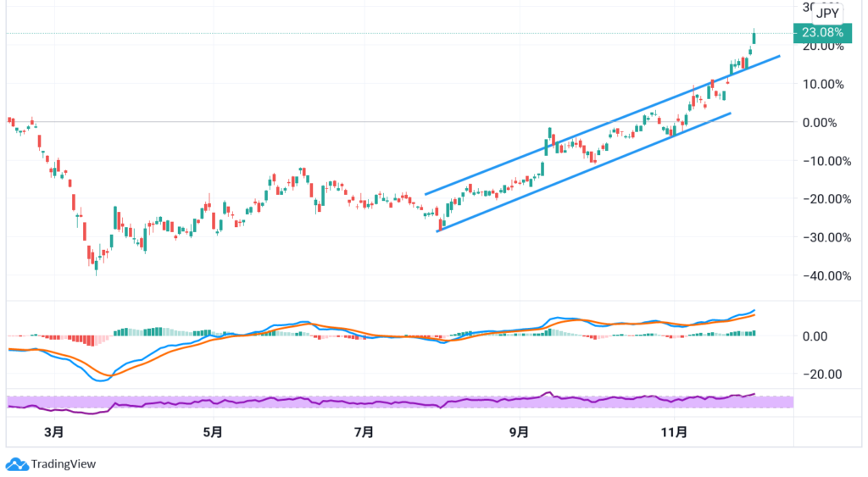Open the JPY currency label

click(826, 14)
